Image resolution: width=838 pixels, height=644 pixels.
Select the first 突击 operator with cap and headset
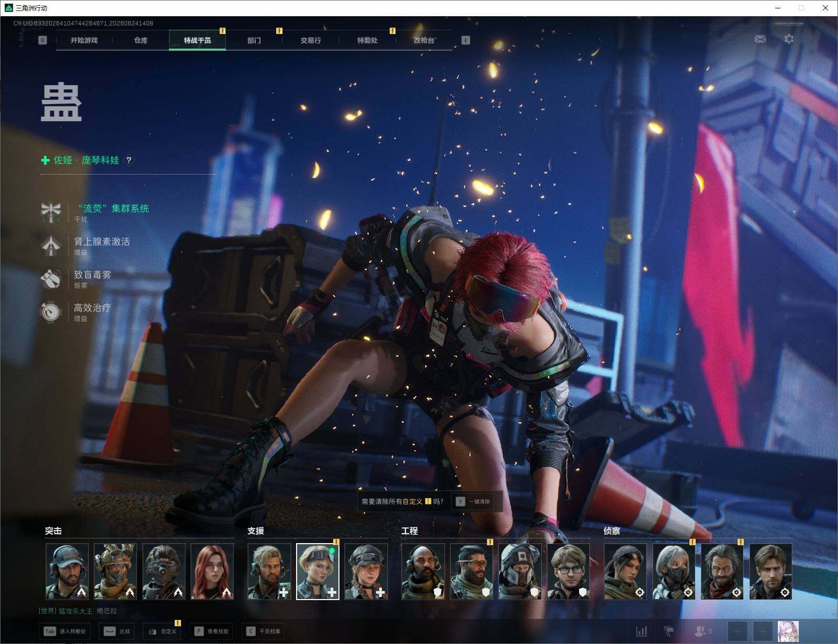(x=67, y=571)
